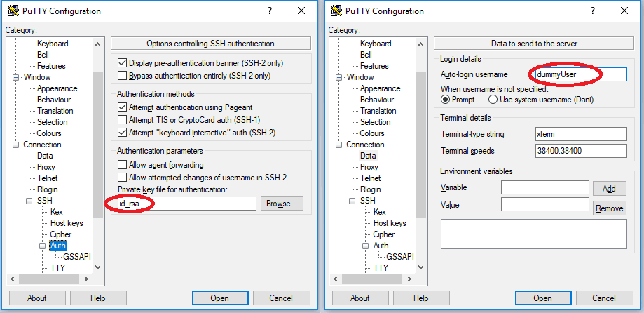The height and width of the screenshot is (313, 644).
Task: Select Telnet category in right window
Action: 371,178
